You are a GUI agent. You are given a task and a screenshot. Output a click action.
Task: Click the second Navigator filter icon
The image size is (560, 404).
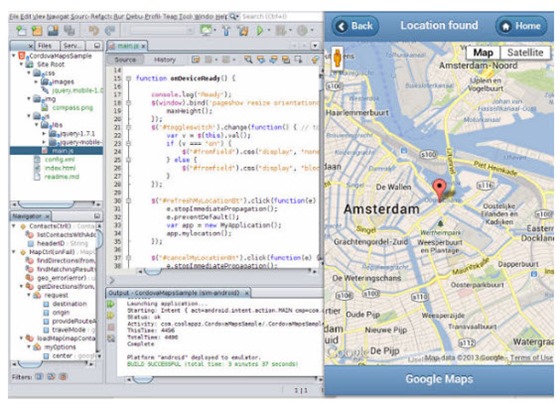(51, 376)
